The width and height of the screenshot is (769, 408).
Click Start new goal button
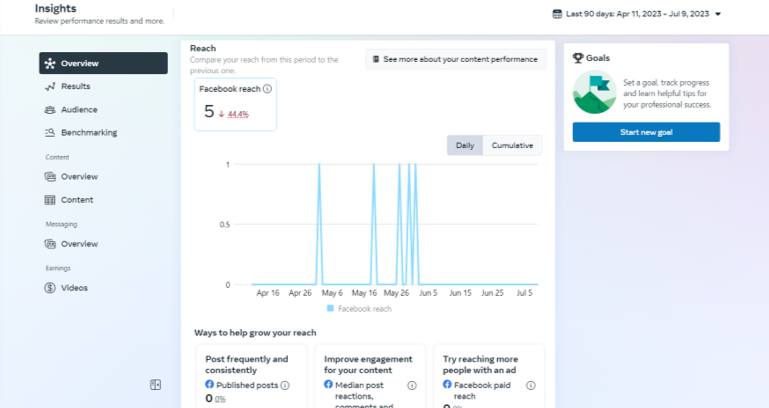pos(646,132)
